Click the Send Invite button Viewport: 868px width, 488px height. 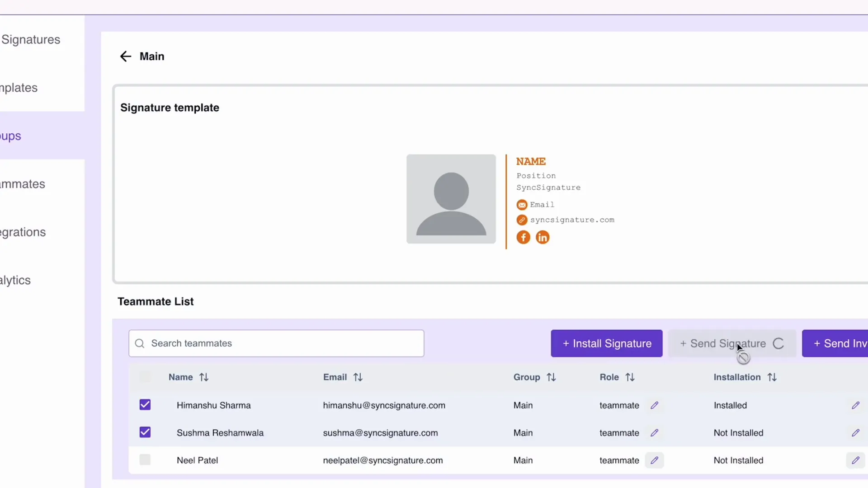835,343
